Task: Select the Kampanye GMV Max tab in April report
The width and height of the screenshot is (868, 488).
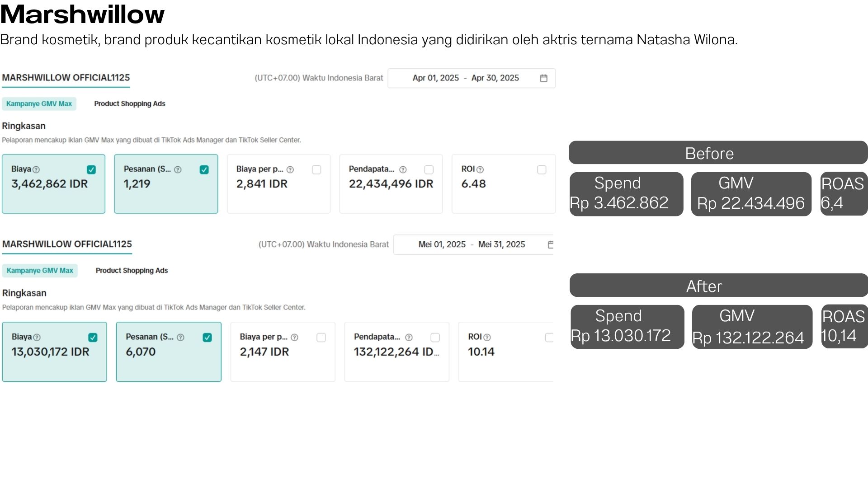Action: coord(39,103)
